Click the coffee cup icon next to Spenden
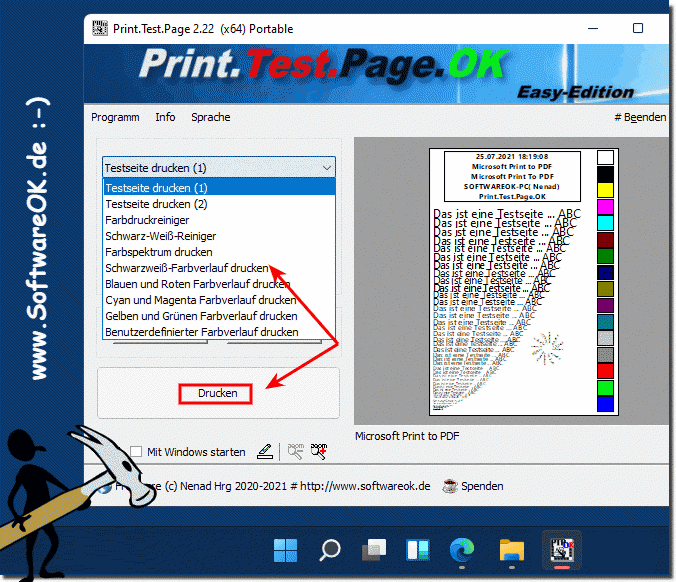676x582 pixels. point(450,486)
